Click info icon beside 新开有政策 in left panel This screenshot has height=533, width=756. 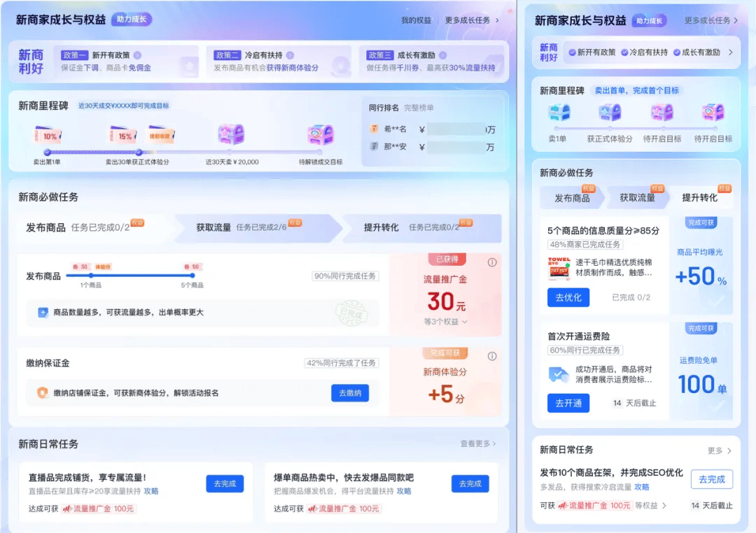137,55
